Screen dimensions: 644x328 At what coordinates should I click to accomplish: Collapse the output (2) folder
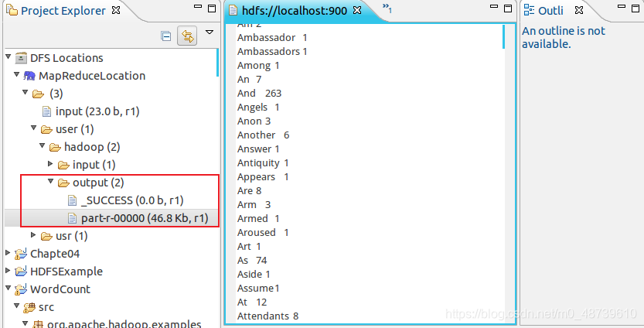50,181
